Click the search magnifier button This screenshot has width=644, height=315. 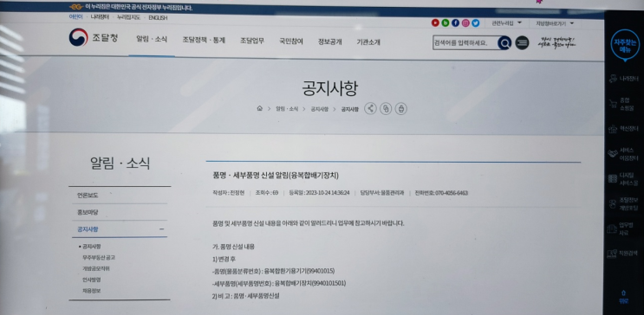[504, 42]
